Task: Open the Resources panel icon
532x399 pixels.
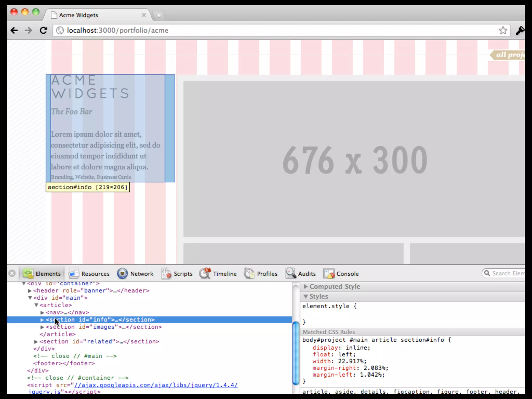Action: pos(74,274)
